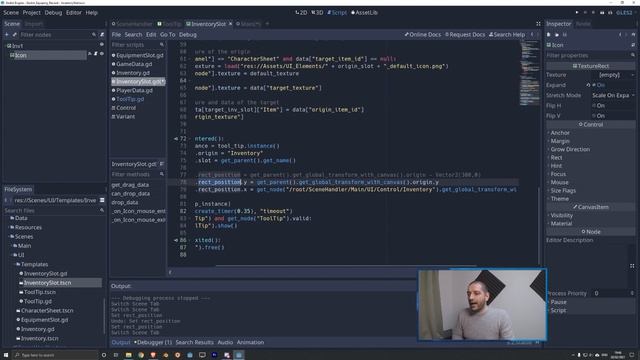Open the Inspector history list icon
The height and width of the screenshot is (360, 640).
tap(633, 35)
